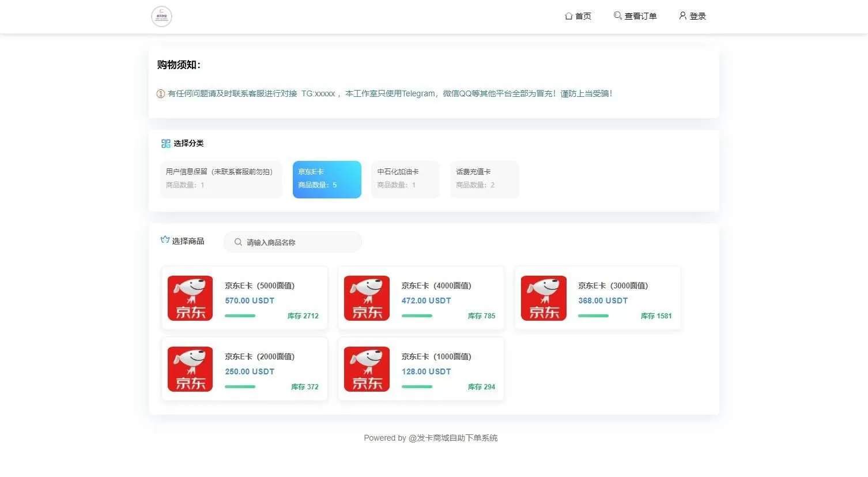Select the 京东E卡 category tab
Viewport: 868px width, 477px height.
click(x=327, y=179)
